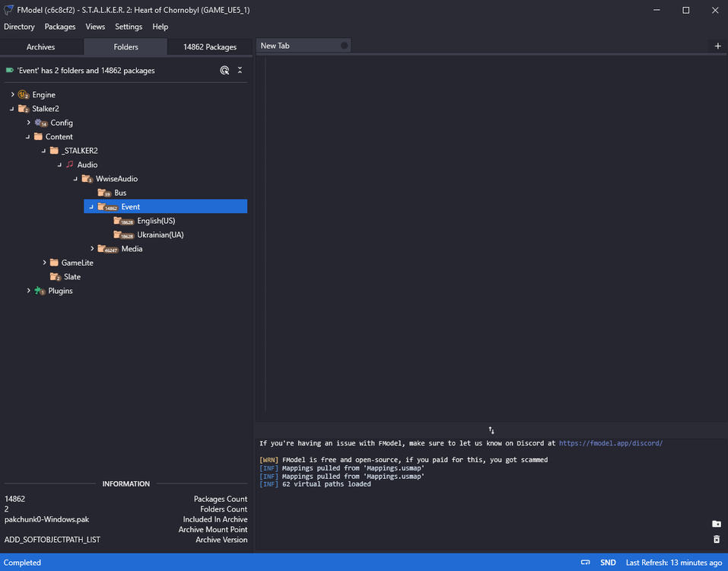This screenshot has width=728, height=571.
Task: Click the collapse-all icon in folder header
Action: [x=240, y=70]
